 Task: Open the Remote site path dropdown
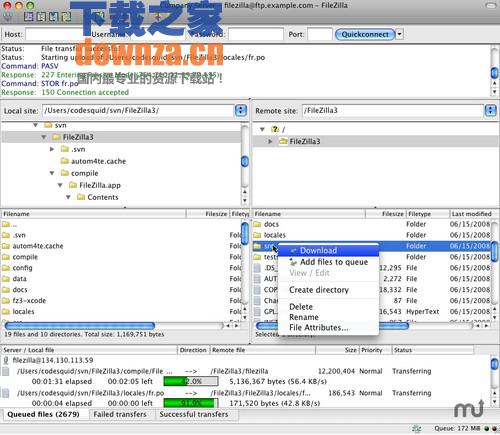pyautogui.click(x=490, y=110)
